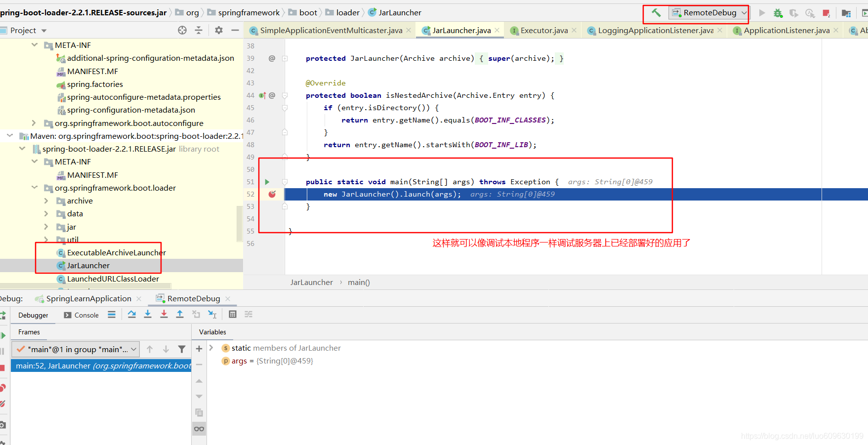Close the Executor.java editor tab
The width and height of the screenshot is (868, 445).
click(574, 30)
